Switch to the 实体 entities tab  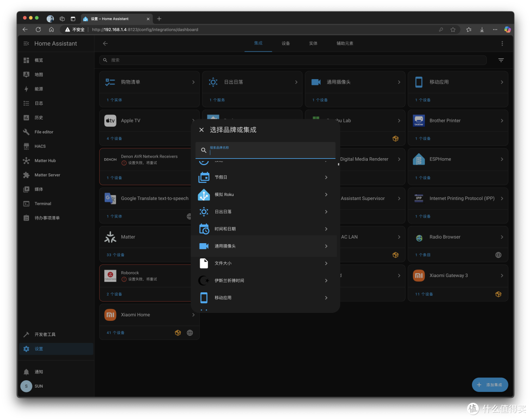tap(313, 43)
